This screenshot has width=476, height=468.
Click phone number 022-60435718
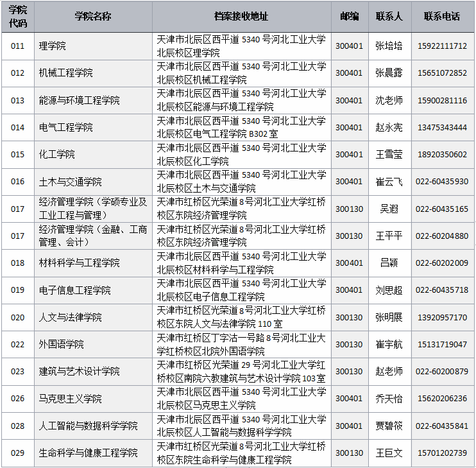(442, 290)
